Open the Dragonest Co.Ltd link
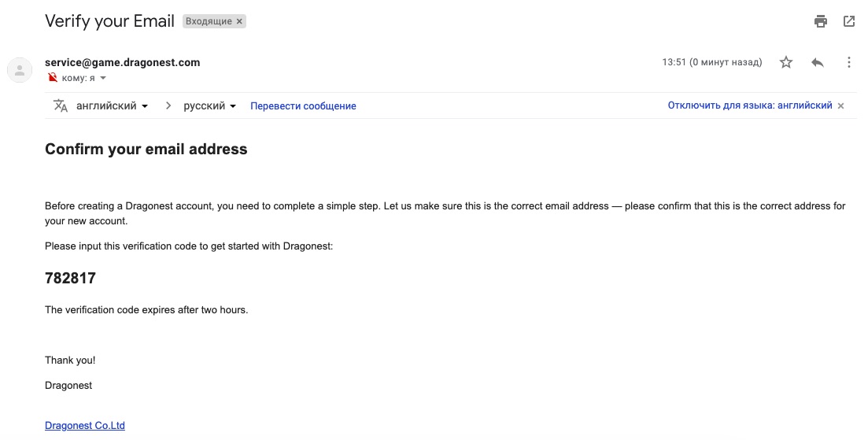Viewport: 868px width, 440px height. (85, 425)
